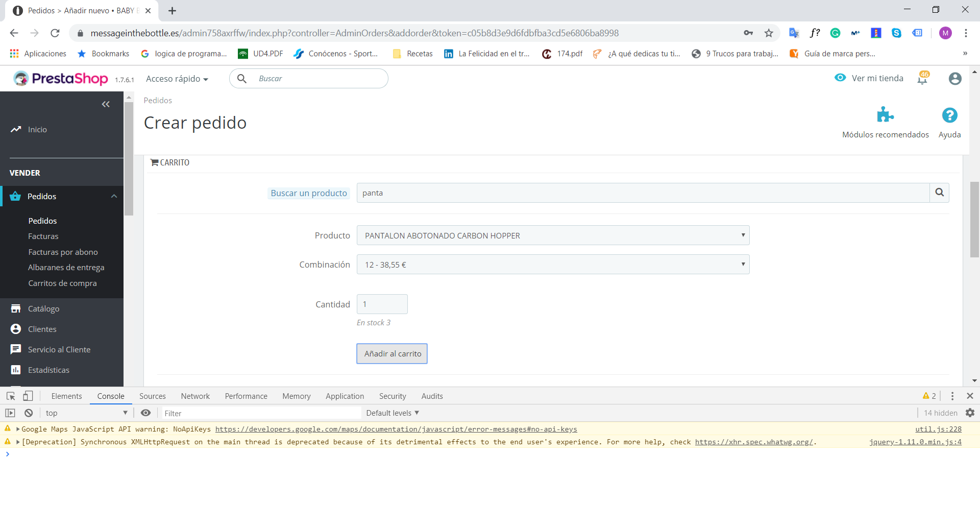
Task: Focus the Cantidad quantity field
Action: point(382,304)
